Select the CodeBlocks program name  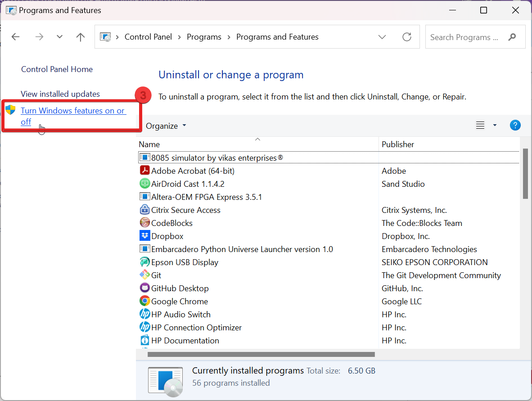point(171,223)
